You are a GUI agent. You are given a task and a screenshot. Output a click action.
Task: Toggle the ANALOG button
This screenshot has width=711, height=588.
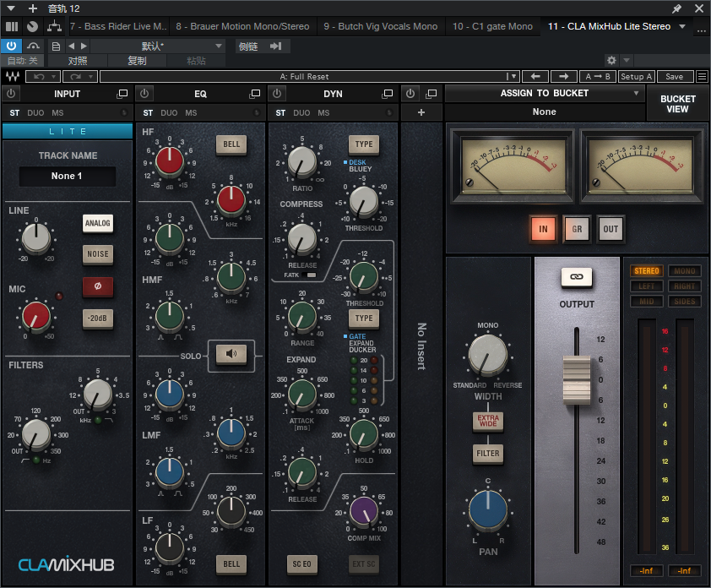click(97, 223)
